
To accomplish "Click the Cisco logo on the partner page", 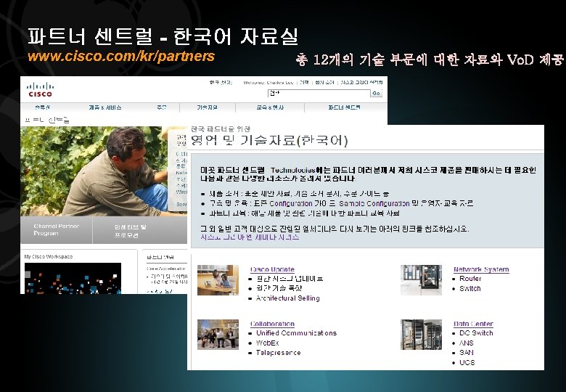I will pos(40,89).
